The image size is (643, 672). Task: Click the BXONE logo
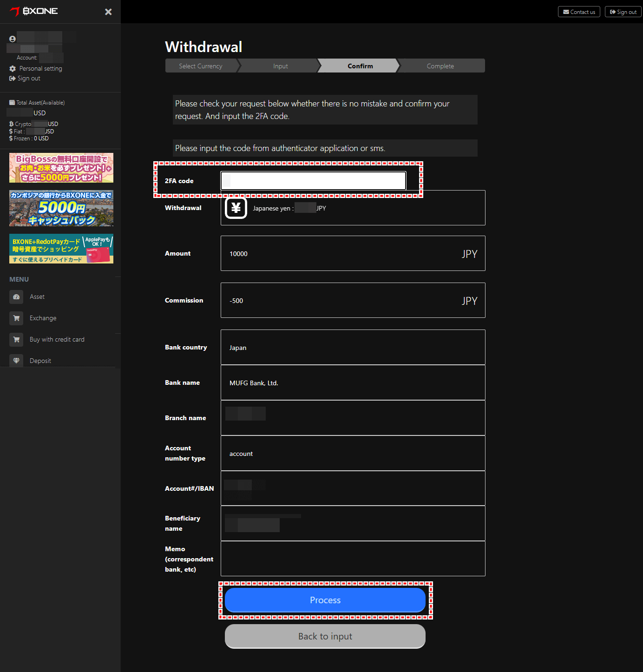coord(34,11)
